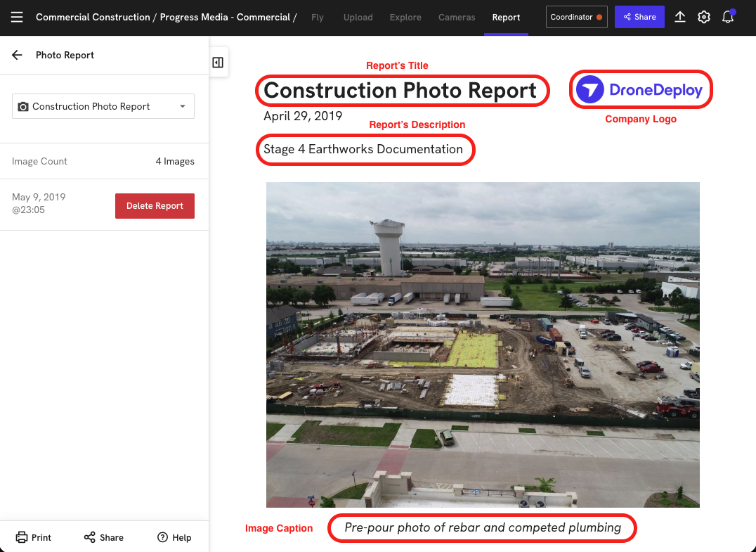Open notifications via the bell icon
756x552 pixels.
pos(728,17)
